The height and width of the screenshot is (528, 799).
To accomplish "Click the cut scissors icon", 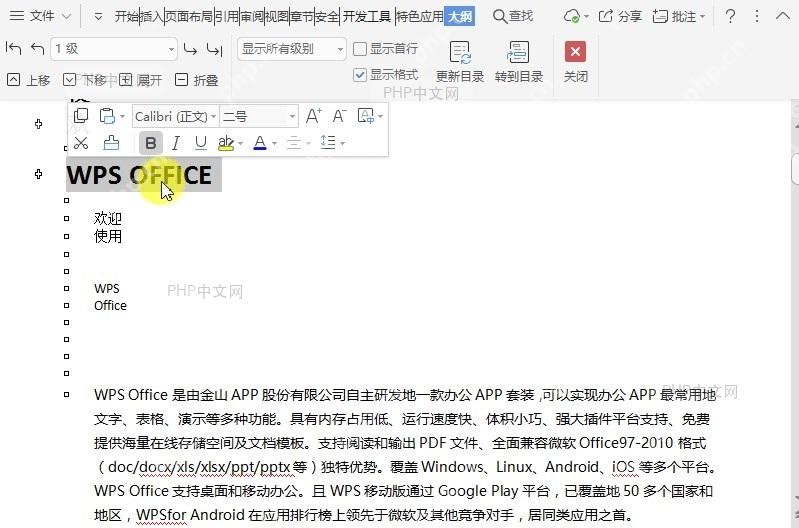I will coord(81,143).
